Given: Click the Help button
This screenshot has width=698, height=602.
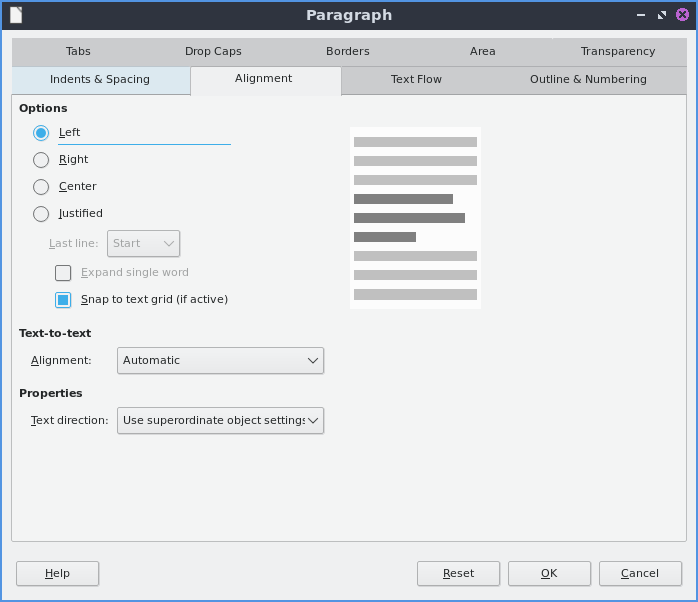Looking at the screenshot, I should coord(57,573).
